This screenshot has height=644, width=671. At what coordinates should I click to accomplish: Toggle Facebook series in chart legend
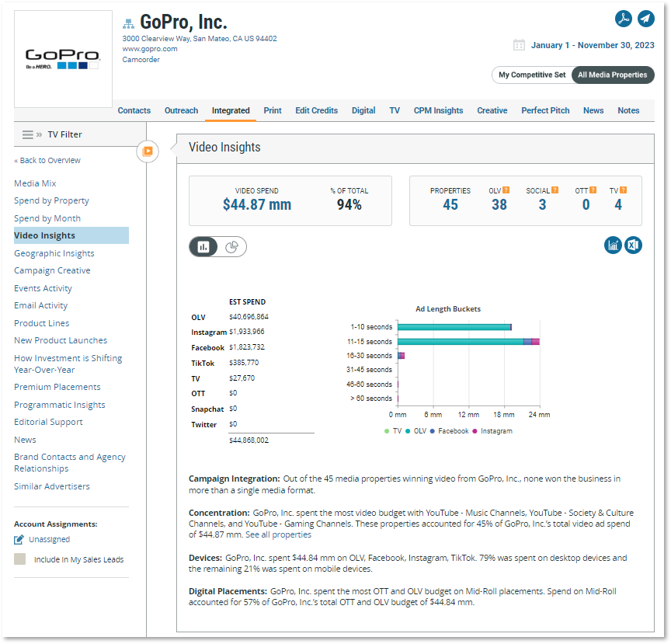[x=450, y=431]
